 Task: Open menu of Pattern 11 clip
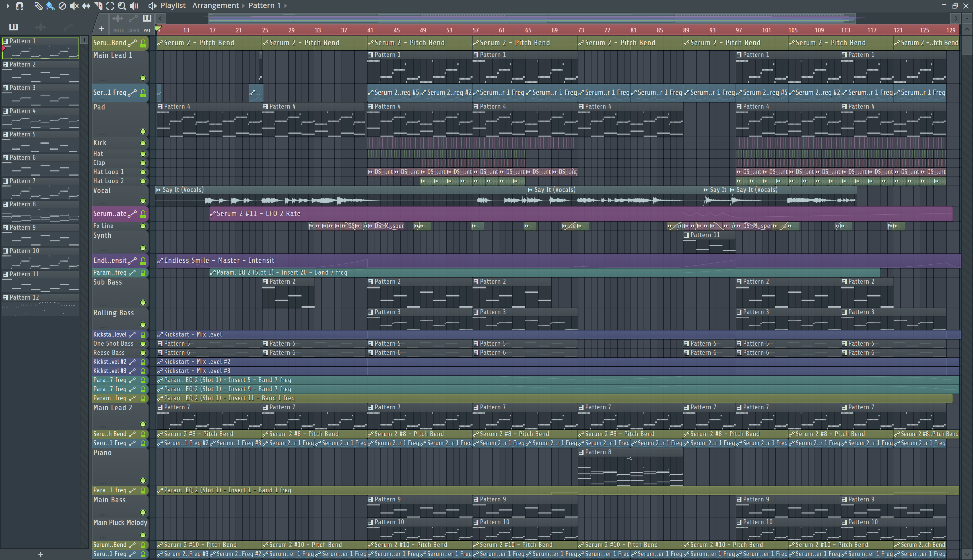(x=687, y=235)
